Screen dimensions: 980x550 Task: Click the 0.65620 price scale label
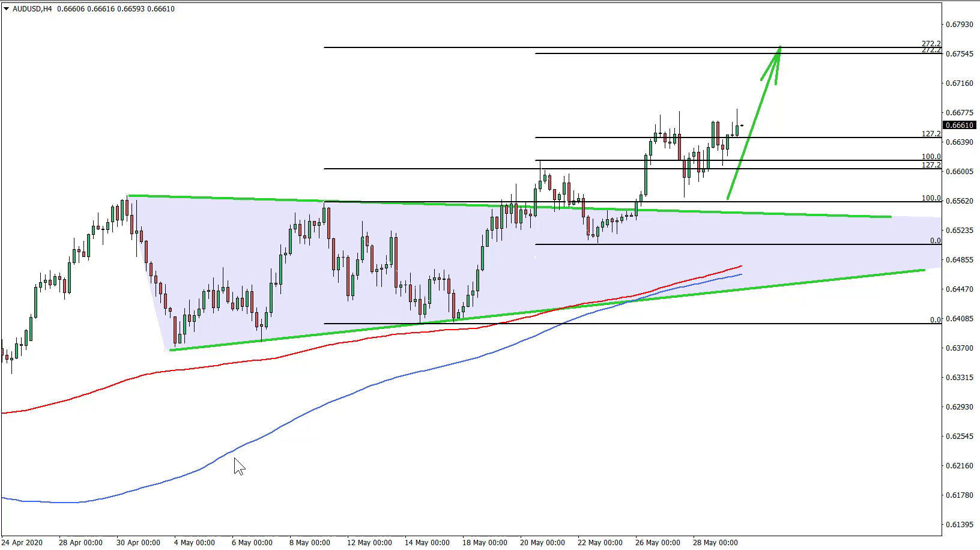[x=959, y=201]
